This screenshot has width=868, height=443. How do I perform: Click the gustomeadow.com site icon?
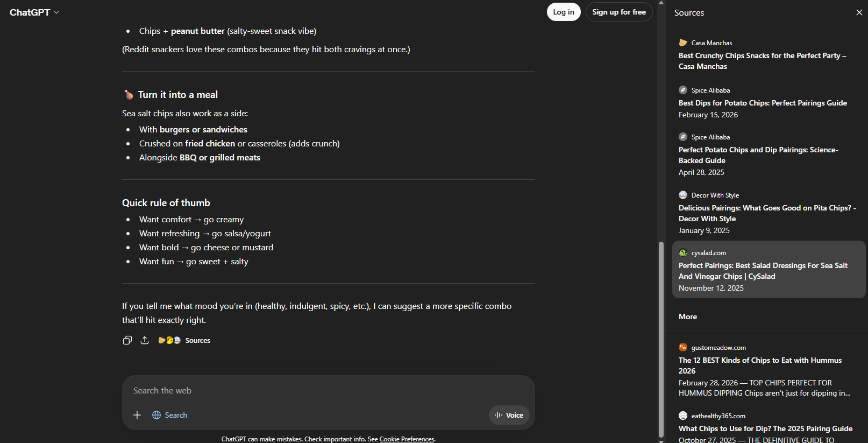click(x=683, y=348)
